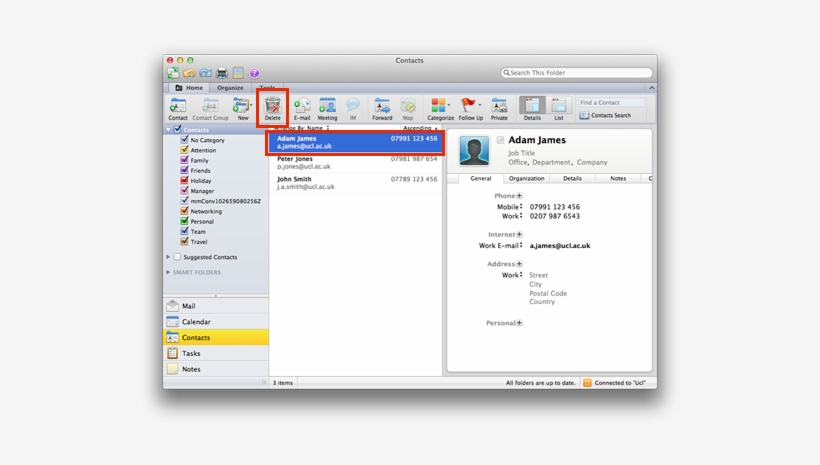Click the My Day icon
The height and width of the screenshot is (465, 820).
238,73
